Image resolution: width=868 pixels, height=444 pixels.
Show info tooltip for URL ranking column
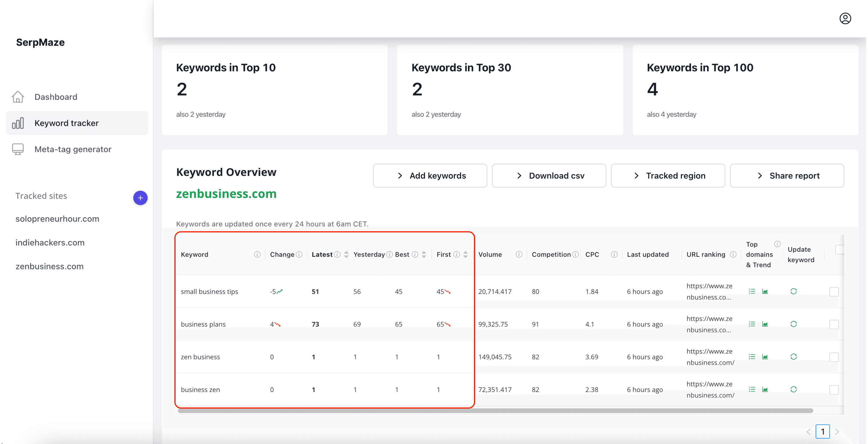[x=733, y=254]
